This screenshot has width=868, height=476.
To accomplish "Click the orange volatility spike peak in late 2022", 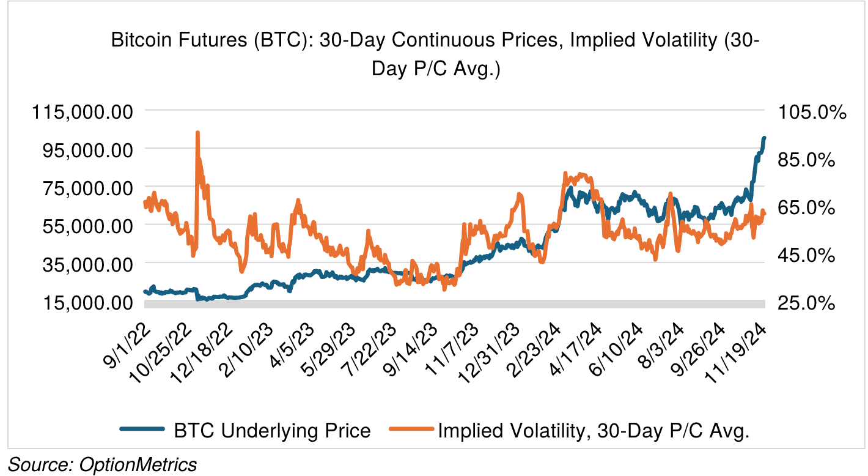I will 197,132.
